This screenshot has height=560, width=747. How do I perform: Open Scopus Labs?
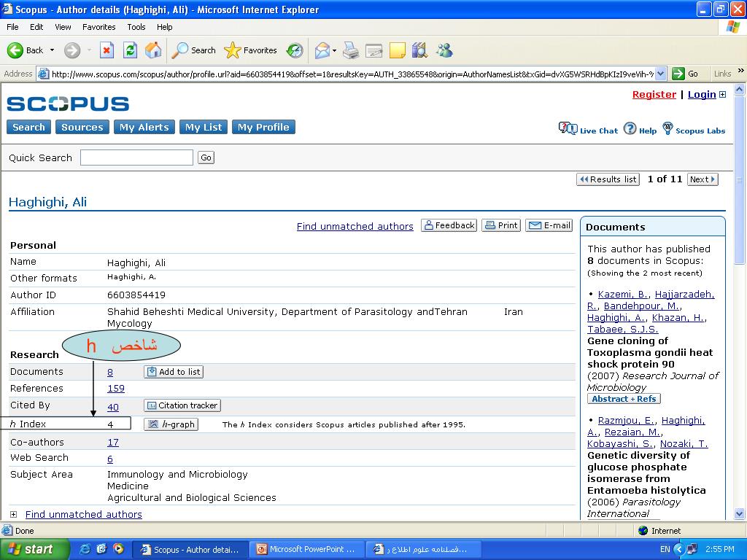pos(694,130)
